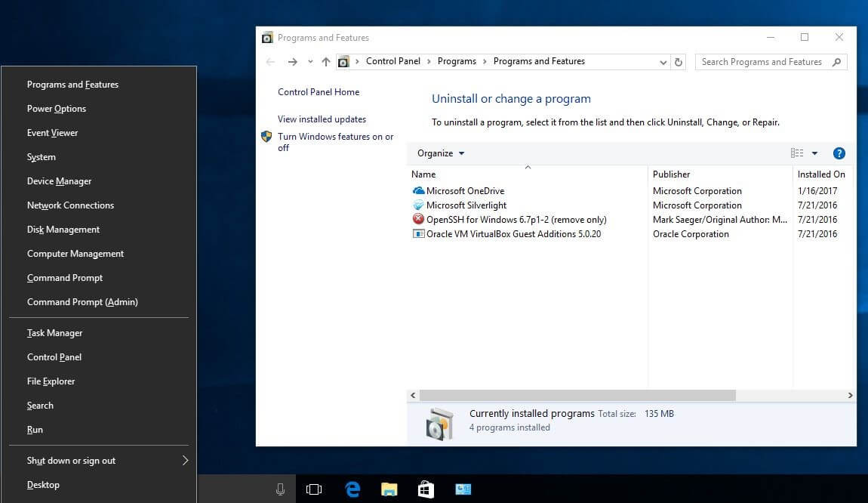Refresh the Programs and Features list
Image resolution: width=868 pixels, height=503 pixels.
point(678,62)
